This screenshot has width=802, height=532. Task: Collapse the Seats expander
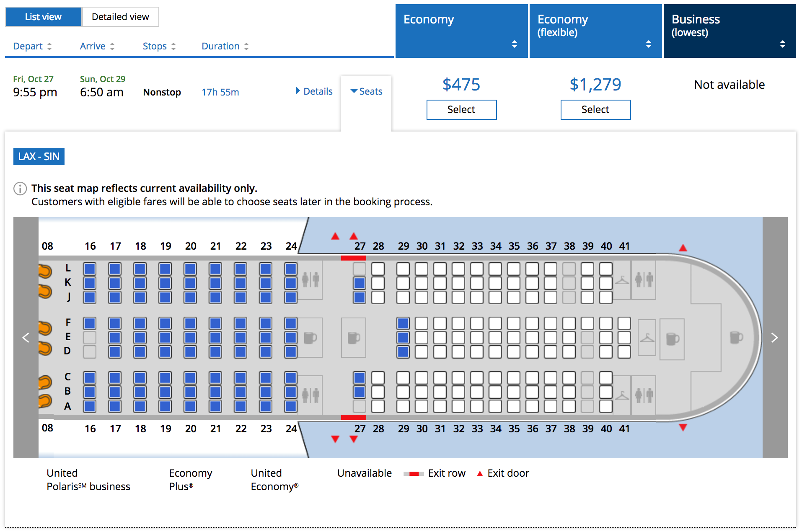366,91
